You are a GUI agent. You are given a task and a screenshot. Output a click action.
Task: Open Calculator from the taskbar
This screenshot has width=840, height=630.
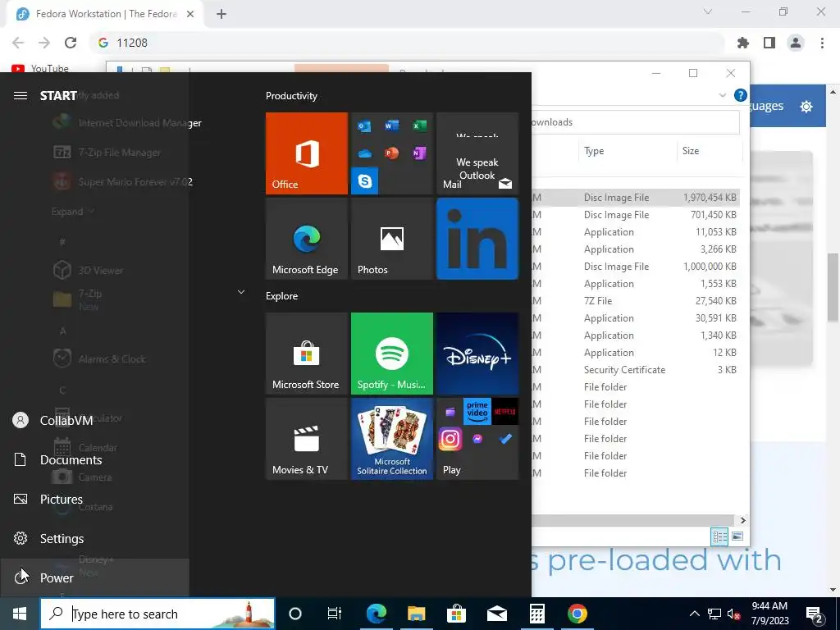click(536, 614)
